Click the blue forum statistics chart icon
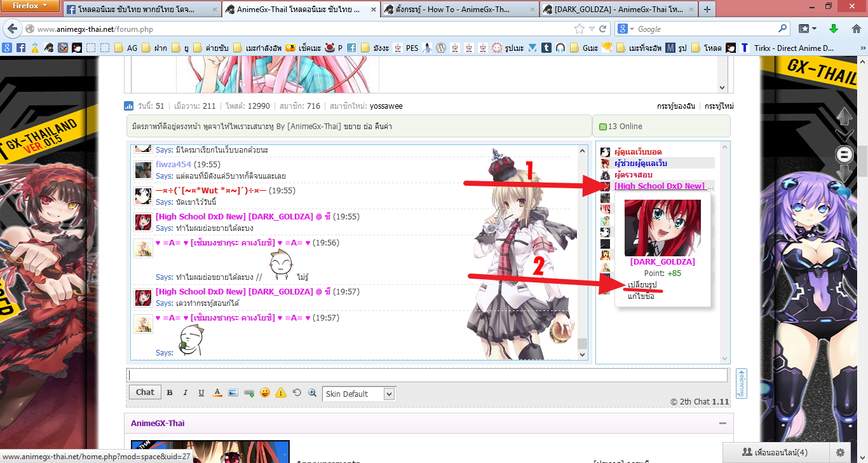This screenshot has height=463, width=868. coord(128,106)
